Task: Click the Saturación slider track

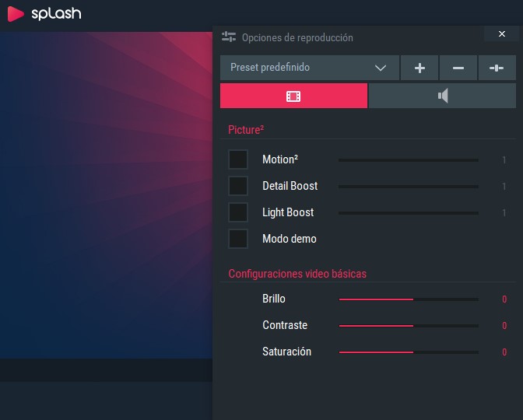Action: point(409,352)
